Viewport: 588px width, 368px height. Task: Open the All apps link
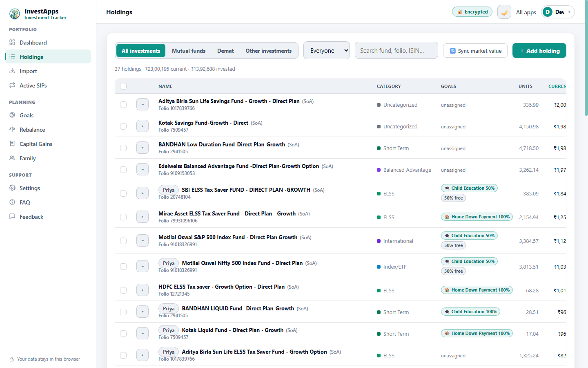[x=526, y=12]
